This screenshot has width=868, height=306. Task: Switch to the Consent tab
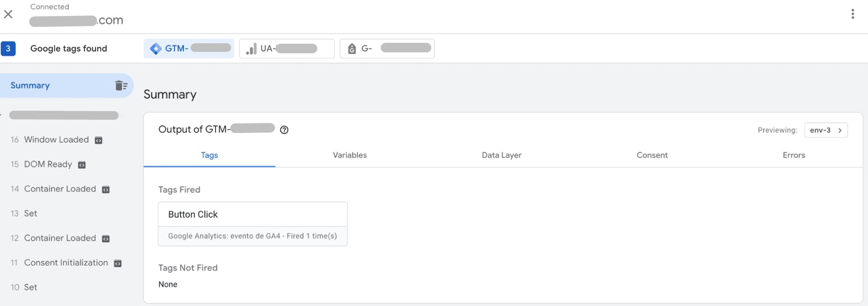click(652, 155)
